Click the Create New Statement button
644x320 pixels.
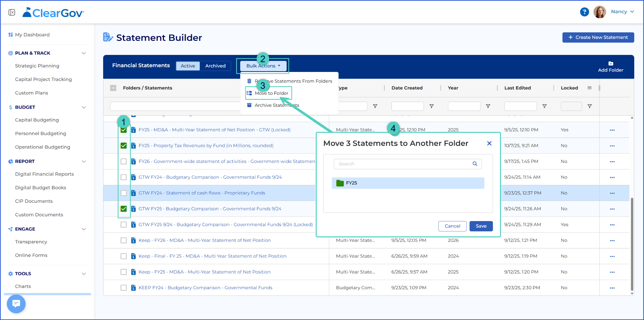(x=598, y=37)
